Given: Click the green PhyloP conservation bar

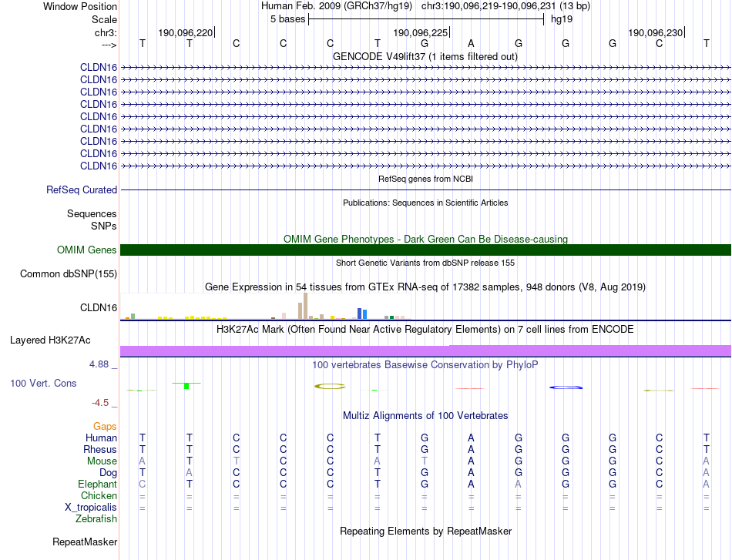Looking at the screenshot, I should click(186, 385).
